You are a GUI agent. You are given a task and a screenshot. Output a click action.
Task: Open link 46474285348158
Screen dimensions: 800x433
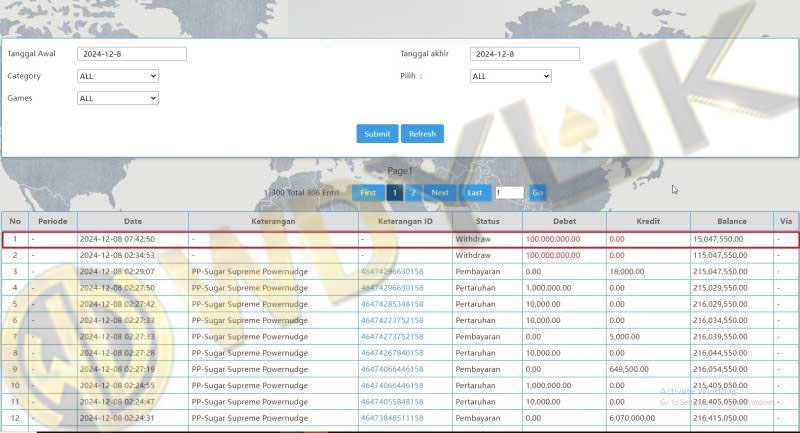(392, 304)
